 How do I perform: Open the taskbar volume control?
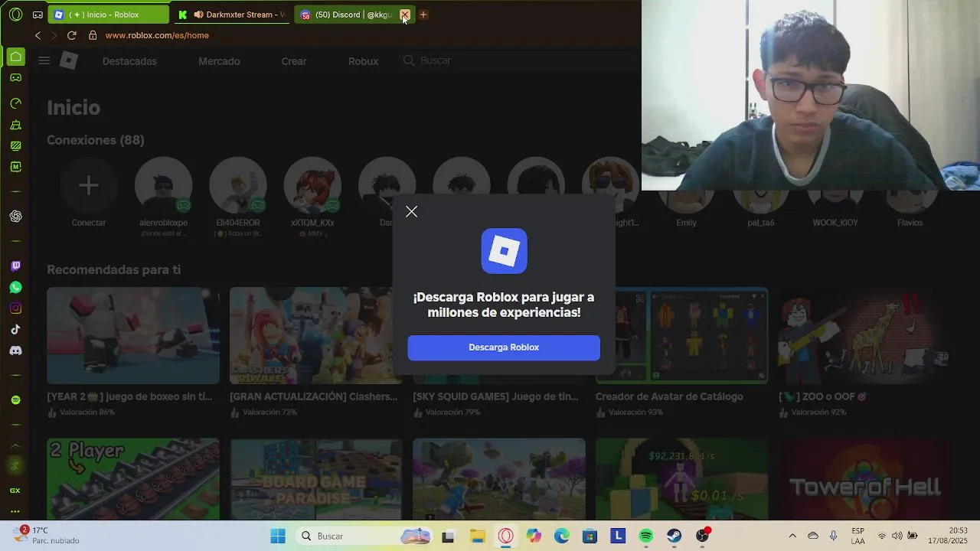click(x=897, y=536)
